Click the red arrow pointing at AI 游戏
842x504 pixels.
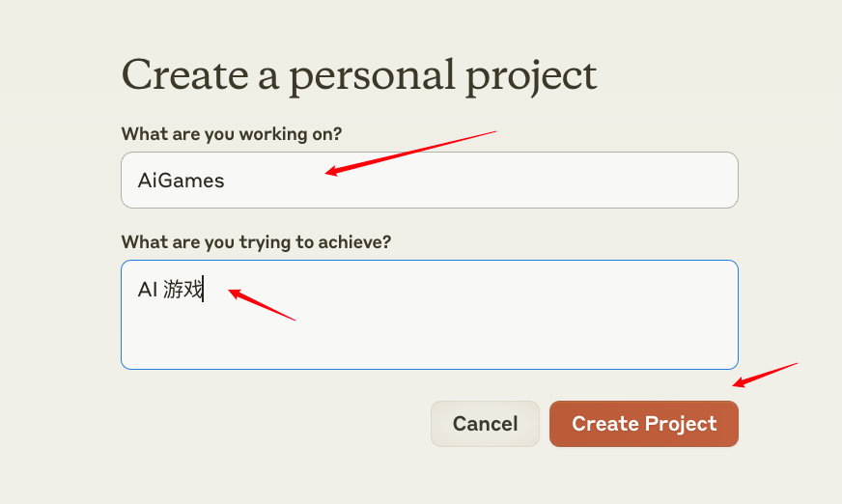pyautogui.click(x=261, y=304)
